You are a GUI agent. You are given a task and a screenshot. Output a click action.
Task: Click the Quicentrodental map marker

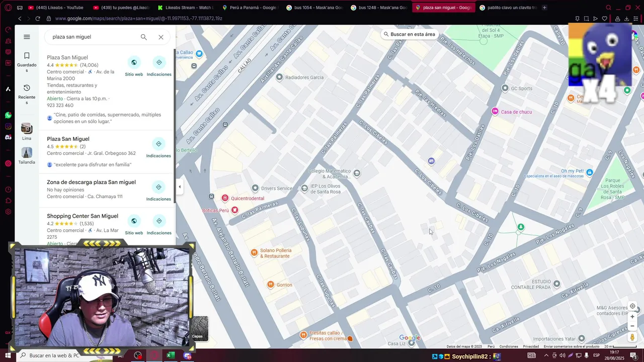(225, 198)
